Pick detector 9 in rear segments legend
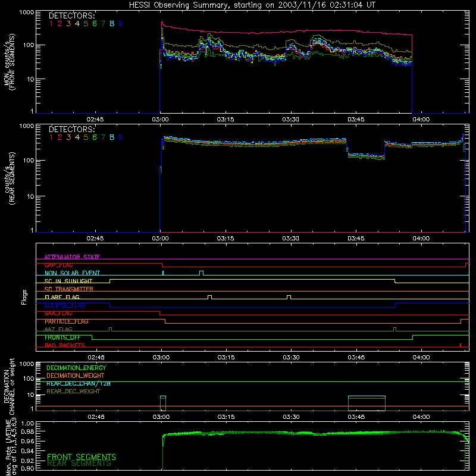476x476 pixels. point(121,137)
